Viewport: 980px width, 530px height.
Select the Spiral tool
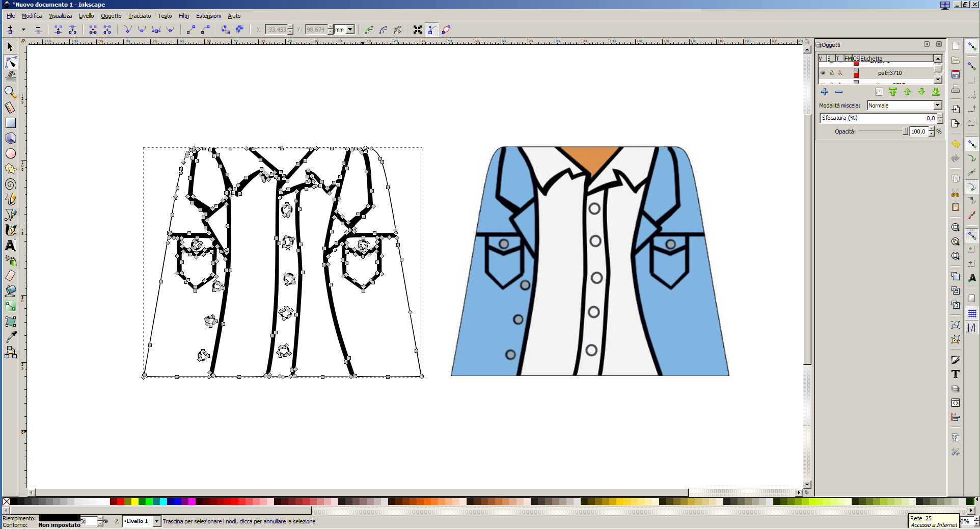pos(10,184)
